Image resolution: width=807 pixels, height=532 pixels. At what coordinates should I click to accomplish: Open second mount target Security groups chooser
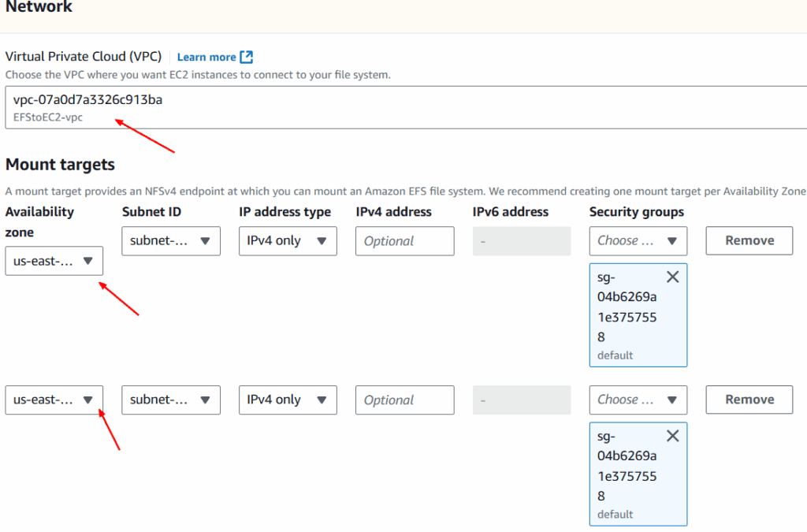click(x=638, y=400)
